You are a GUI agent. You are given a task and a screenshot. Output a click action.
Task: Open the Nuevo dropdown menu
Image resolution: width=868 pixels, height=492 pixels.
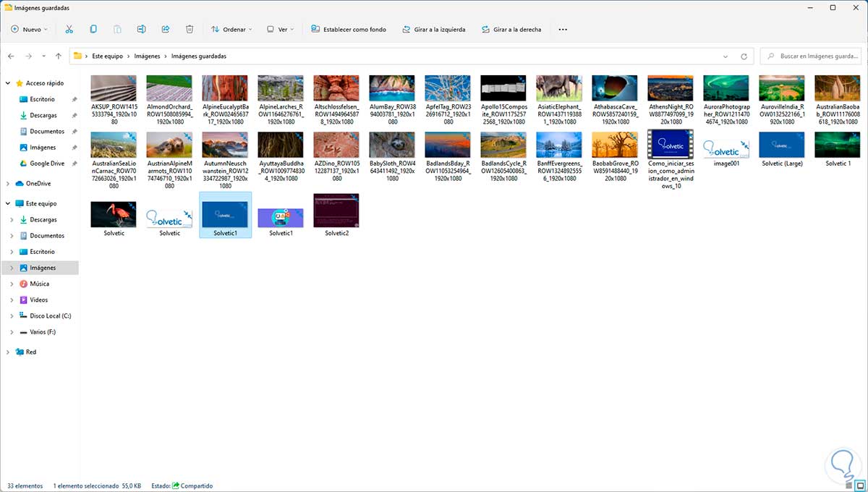coord(29,30)
